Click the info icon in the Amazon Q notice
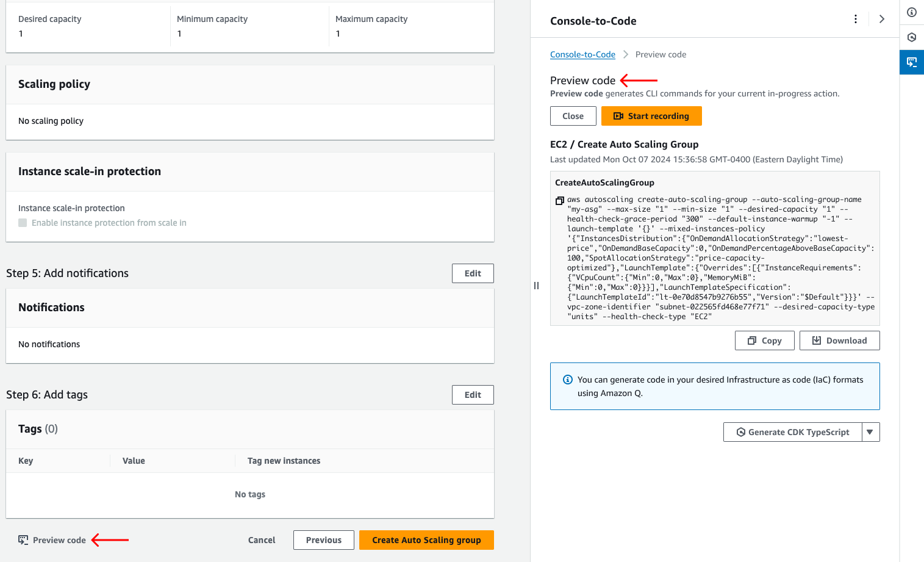The width and height of the screenshot is (924, 562). 567,380
